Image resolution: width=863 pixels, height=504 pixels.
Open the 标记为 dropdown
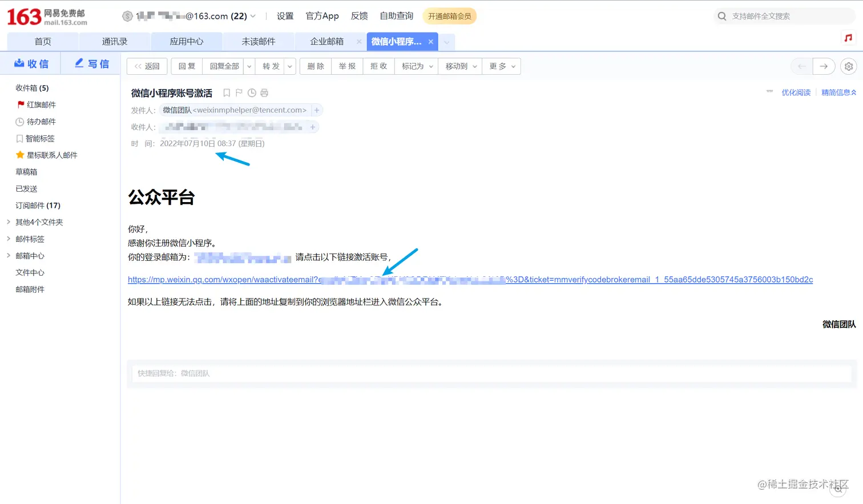[x=417, y=66]
